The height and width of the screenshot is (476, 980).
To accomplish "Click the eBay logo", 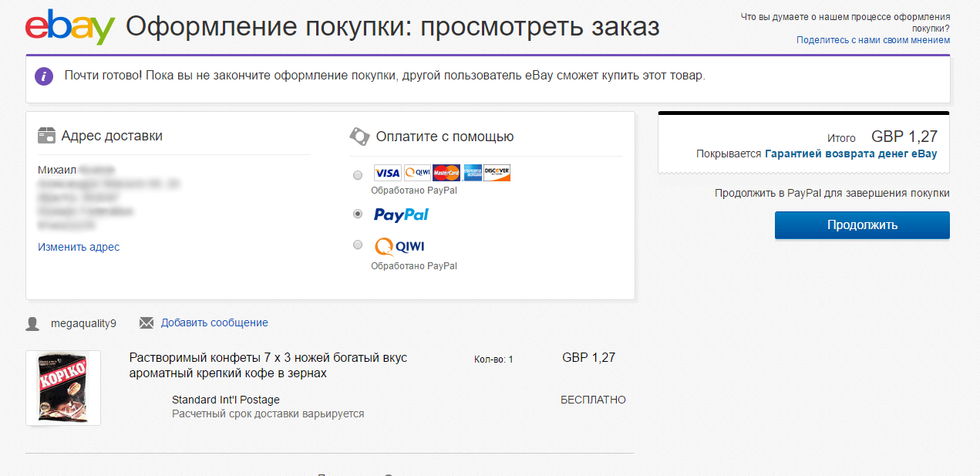I will (70, 27).
